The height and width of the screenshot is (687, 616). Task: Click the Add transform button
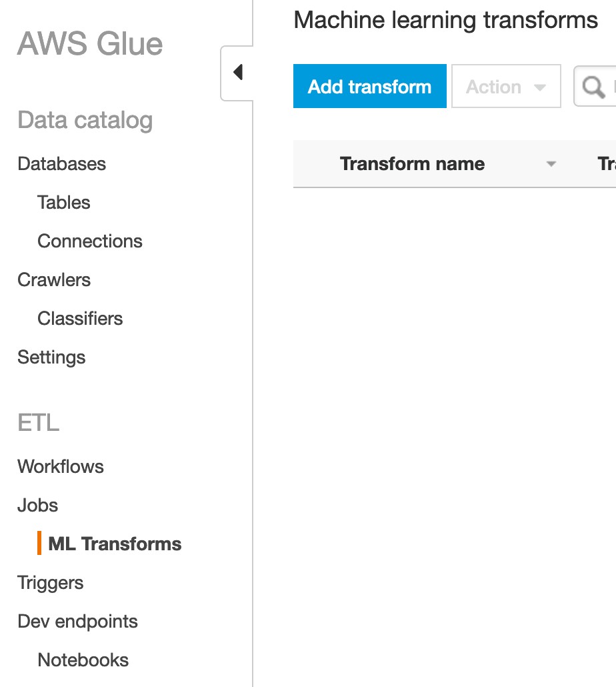pos(369,87)
